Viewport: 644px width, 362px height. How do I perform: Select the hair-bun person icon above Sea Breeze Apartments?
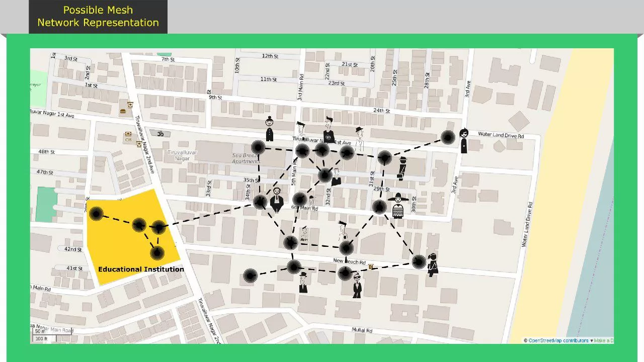pyautogui.click(x=269, y=129)
